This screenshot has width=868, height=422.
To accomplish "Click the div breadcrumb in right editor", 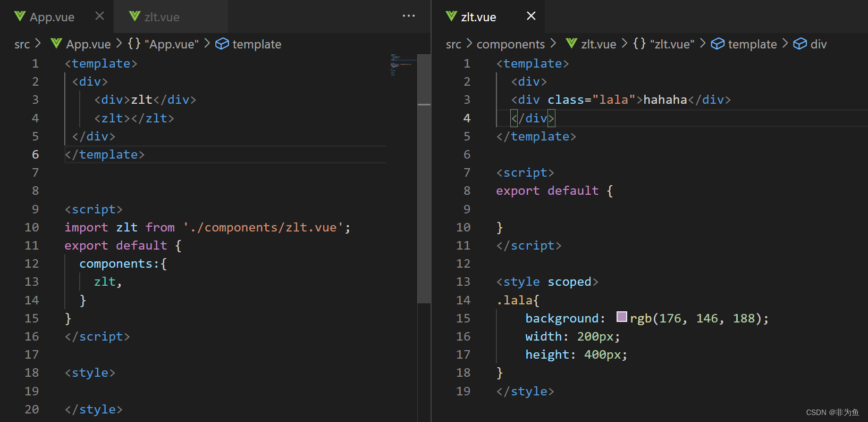I will 819,44.
